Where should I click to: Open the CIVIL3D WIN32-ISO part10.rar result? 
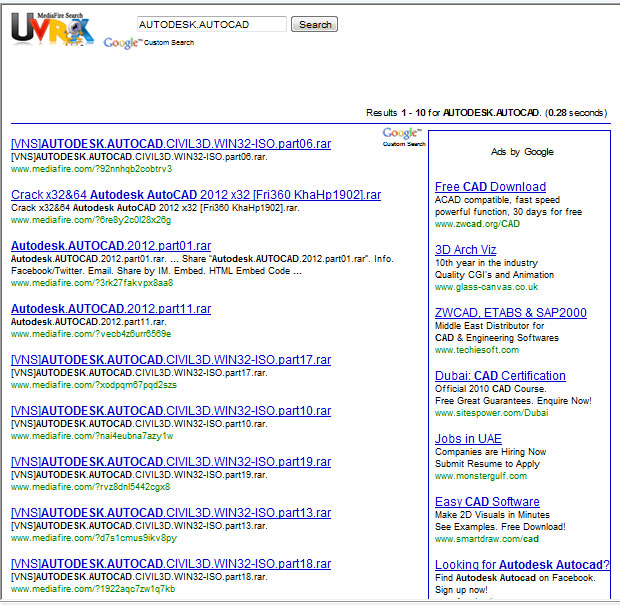(171, 410)
